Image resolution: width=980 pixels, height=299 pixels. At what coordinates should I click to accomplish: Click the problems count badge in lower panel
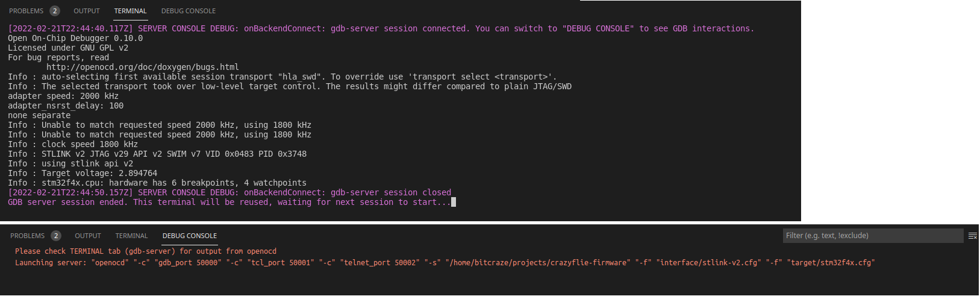click(x=56, y=236)
